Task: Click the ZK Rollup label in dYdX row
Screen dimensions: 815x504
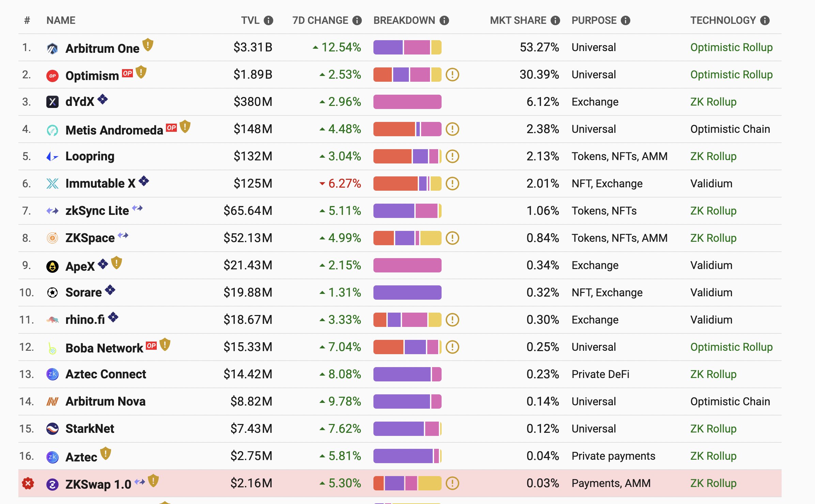Action: (x=713, y=102)
